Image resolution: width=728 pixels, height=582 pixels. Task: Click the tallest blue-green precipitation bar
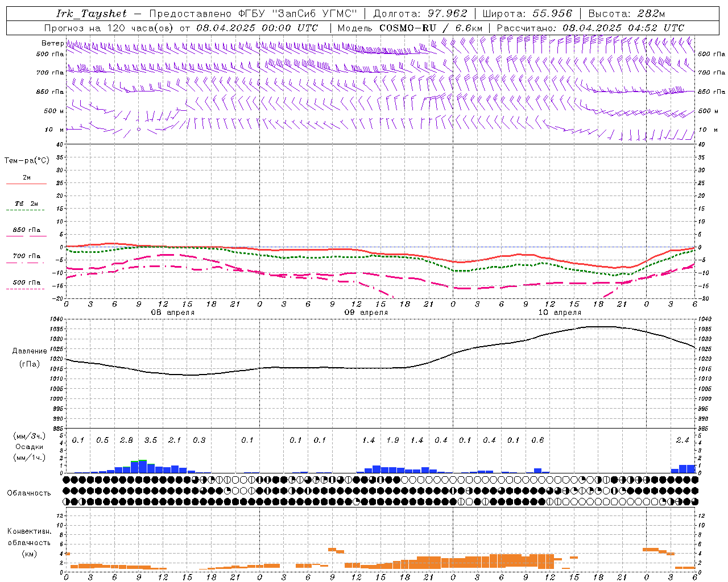[x=143, y=467]
